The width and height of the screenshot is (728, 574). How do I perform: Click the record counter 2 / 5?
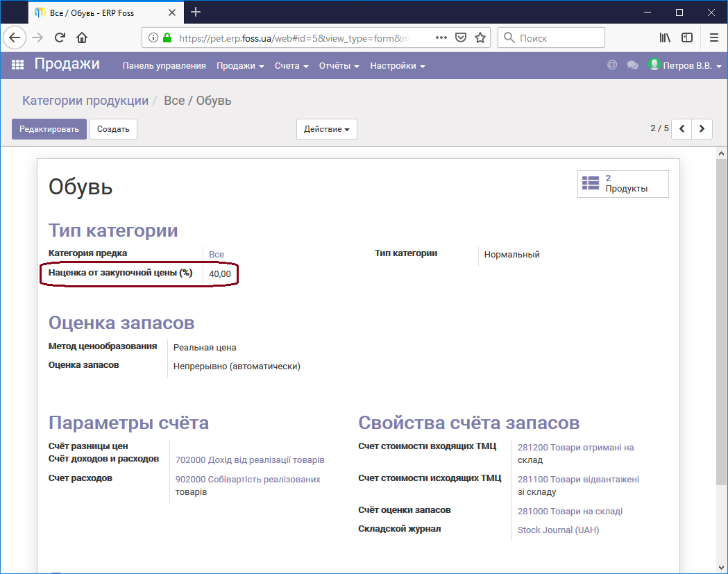pos(659,128)
